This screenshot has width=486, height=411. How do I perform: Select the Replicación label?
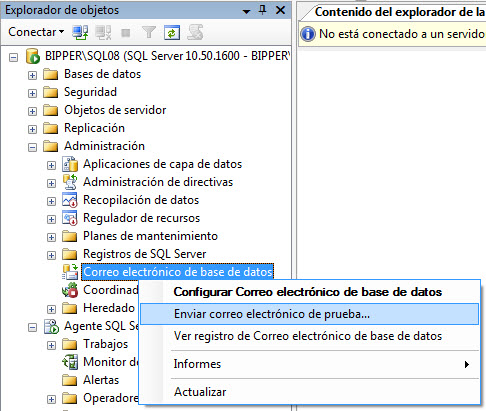point(94,128)
